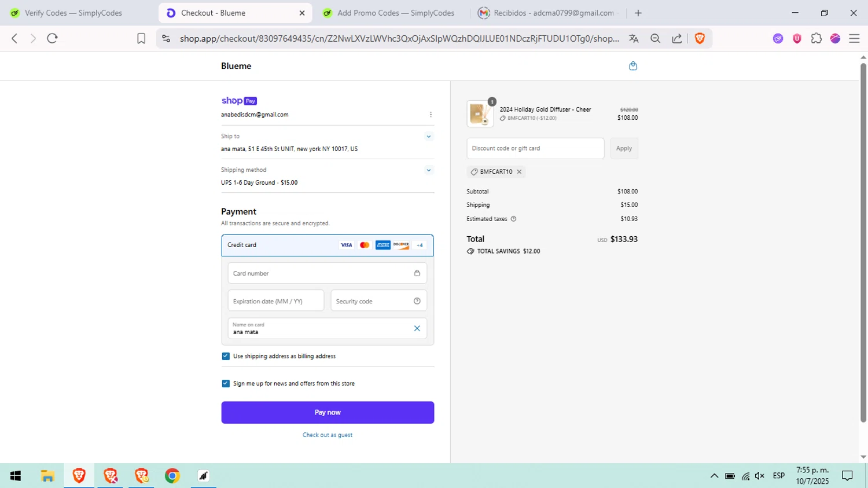Show security code help tooltip
The image size is (868, 488).
click(x=417, y=301)
